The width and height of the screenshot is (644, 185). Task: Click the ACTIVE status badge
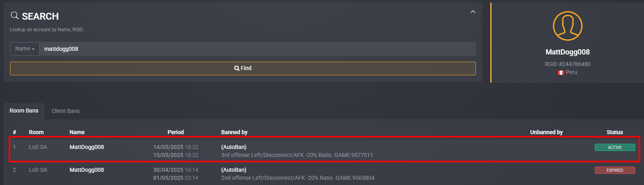point(615,147)
